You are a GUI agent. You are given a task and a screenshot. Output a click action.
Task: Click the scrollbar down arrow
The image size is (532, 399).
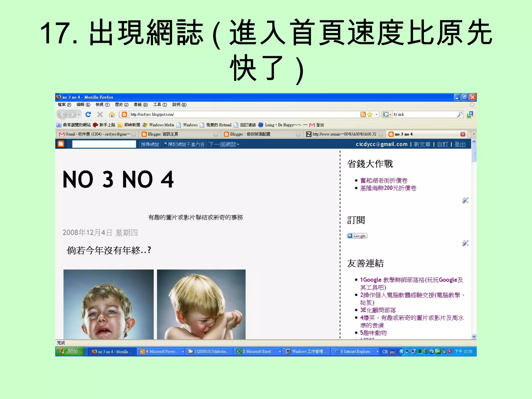(x=474, y=336)
